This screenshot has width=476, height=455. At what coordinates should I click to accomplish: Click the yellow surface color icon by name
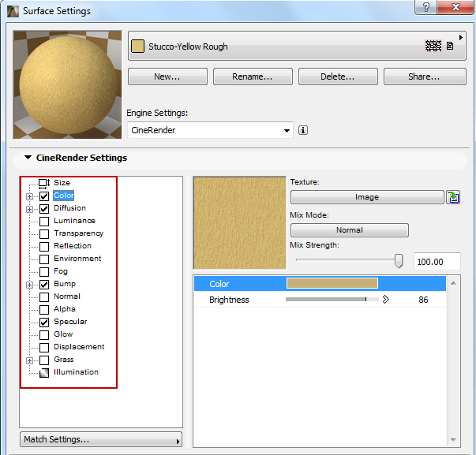pyautogui.click(x=137, y=47)
